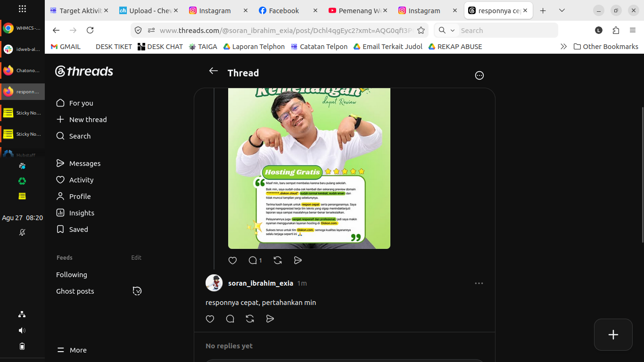The image size is (644, 362).
Task: Close the responnya cep tab
Action: click(x=525, y=10)
